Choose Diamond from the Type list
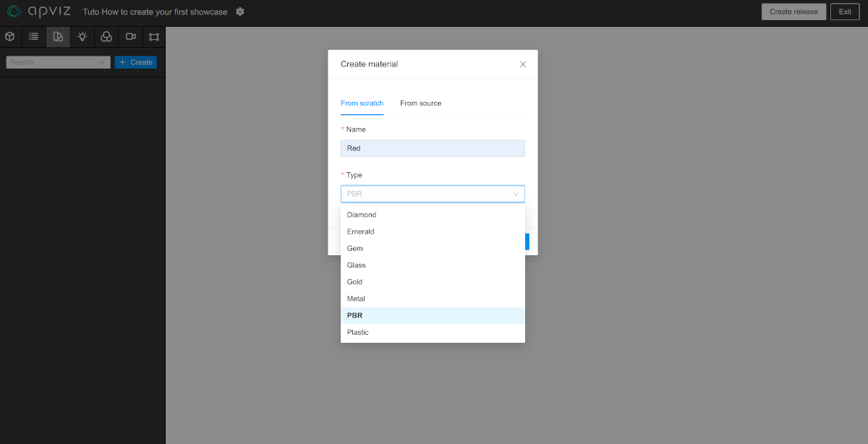Viewport: 868px width, 444px height. pos(362,215)
